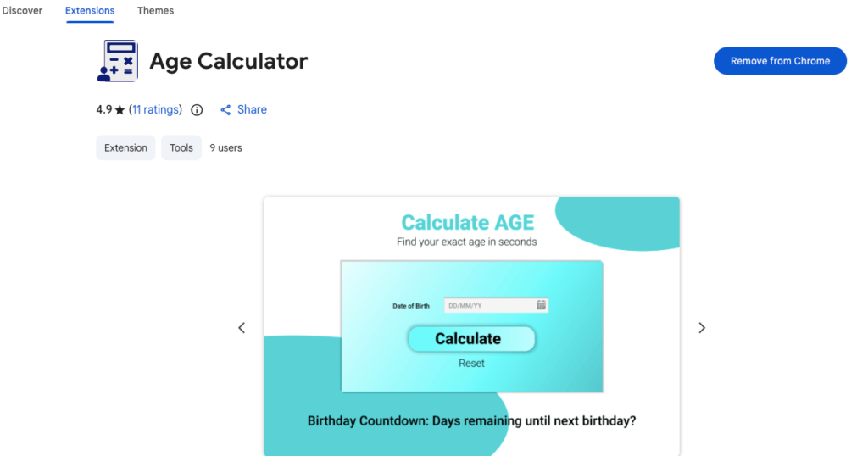Open the 11 ratings link
Image resolution: width=868 pixels, height=456 pixels.
click(156, 110)
